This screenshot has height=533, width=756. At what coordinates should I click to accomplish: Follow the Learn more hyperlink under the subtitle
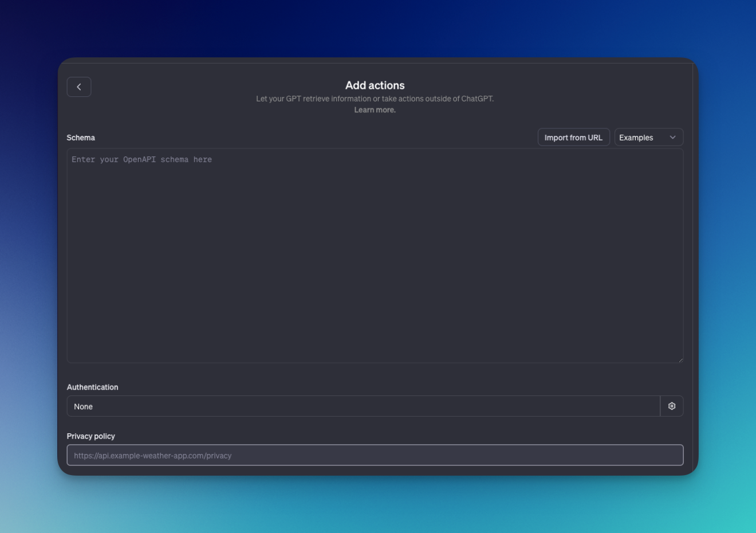[x=375, y=109]
